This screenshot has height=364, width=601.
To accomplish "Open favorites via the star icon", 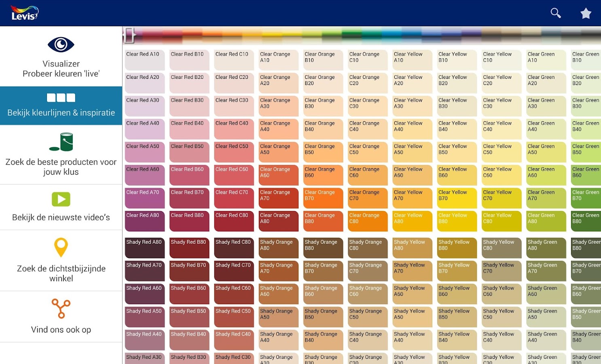I will [586, 13].
